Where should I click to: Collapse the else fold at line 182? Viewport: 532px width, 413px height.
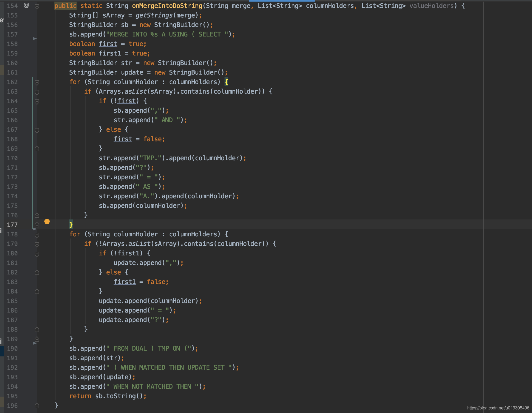tap(37, 273)
